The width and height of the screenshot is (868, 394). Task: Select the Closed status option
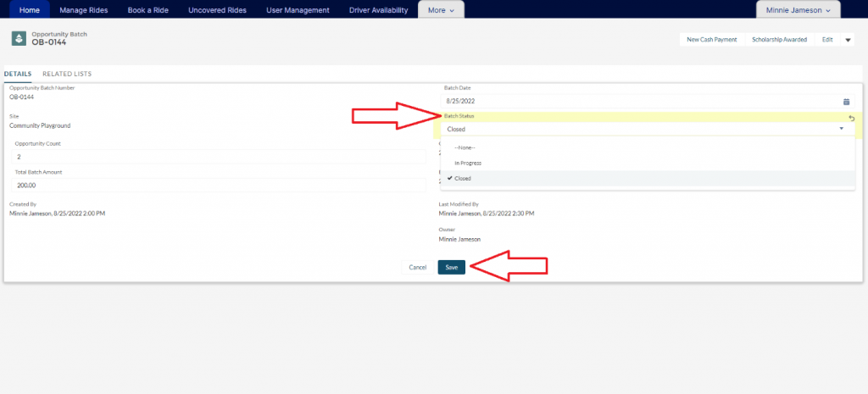tap(463, 179)
